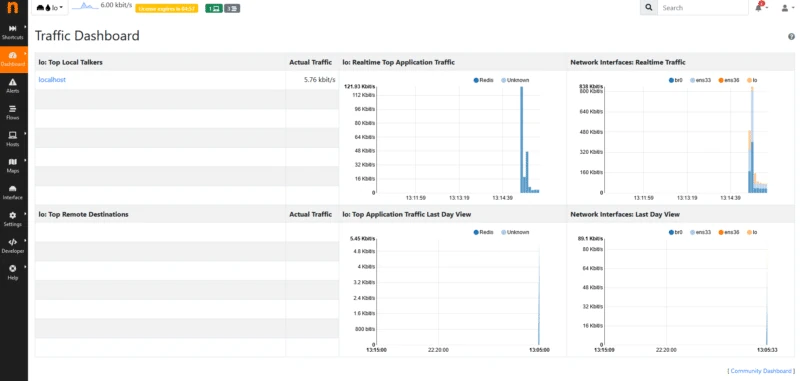The width and height of the screenshot is (800, 381).
Task: Click the 'lo: Top Remote Destinations' header
Action: (x=83, y=214)
